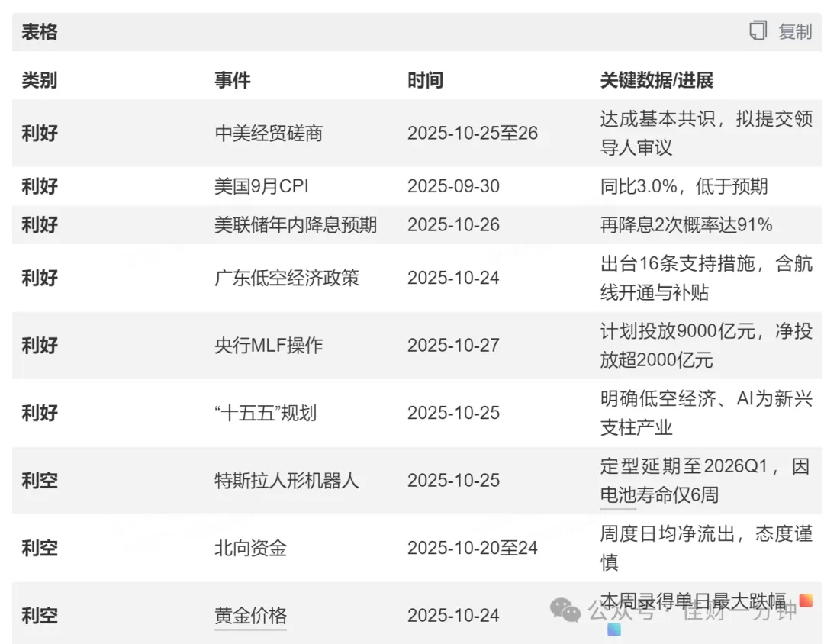Click 利空 in the 黄金价格 row
This screenshot has height=644, width=824.
click(40, 615)
